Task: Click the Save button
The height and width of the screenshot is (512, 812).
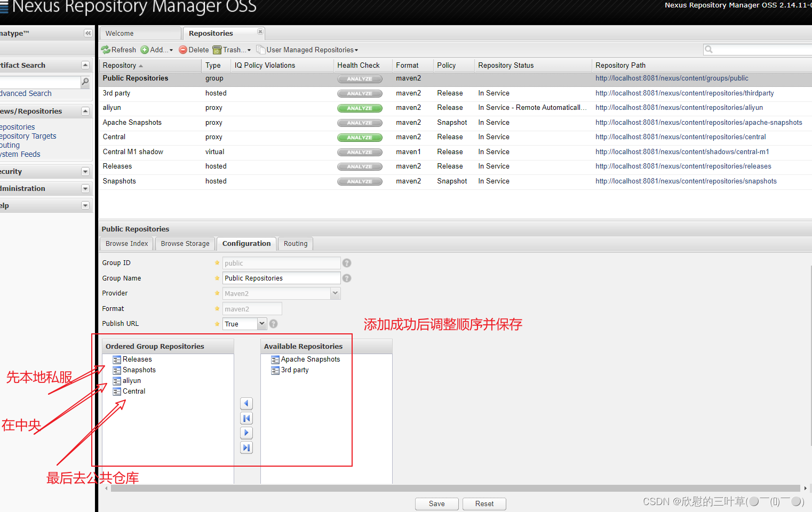Action: (x=437, y=504)
